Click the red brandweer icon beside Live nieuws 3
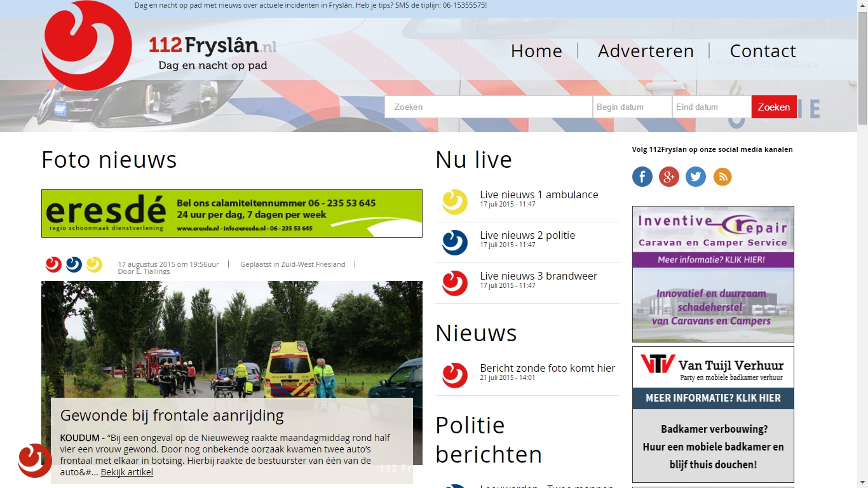The width and height of the screenshot is (868, 488). (x=455, y=283)
